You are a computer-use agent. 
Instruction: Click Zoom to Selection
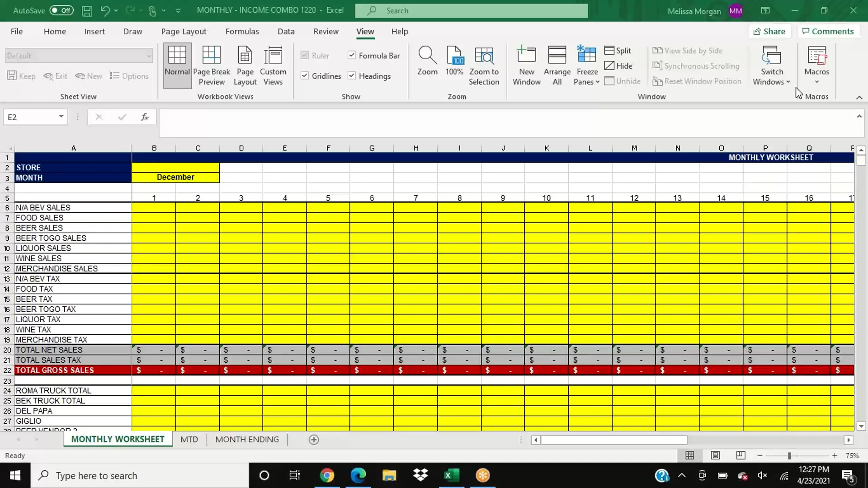pos(484,65)
